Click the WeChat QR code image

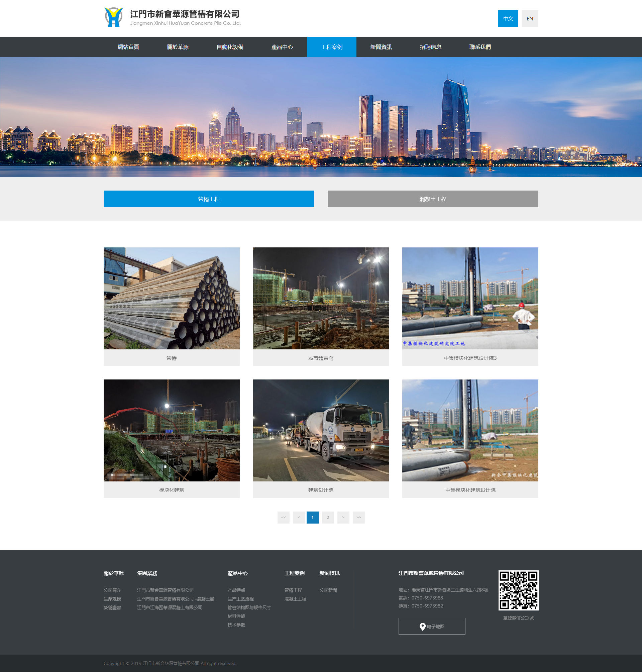(518, 590)
